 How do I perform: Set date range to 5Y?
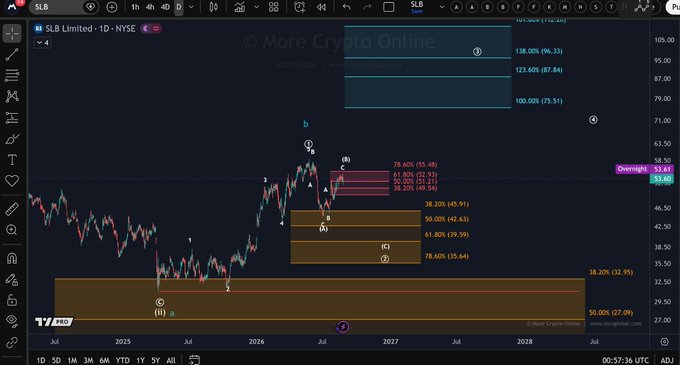(155, 360)
